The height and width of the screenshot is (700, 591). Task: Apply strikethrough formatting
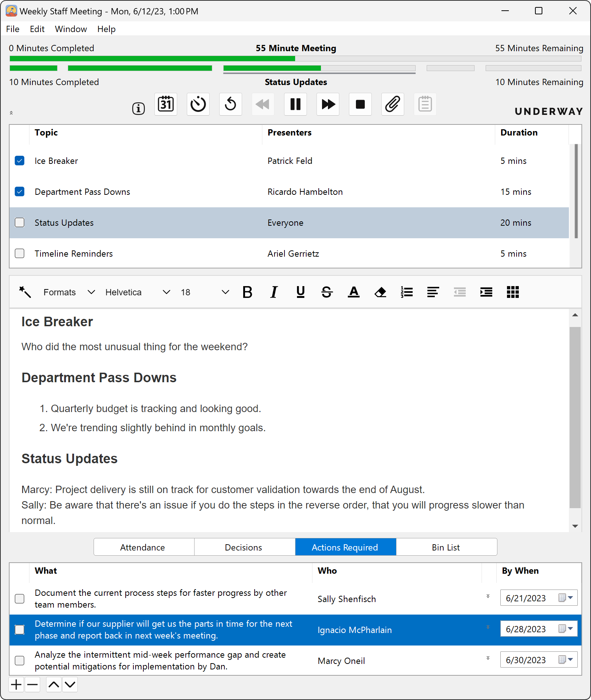327,292
